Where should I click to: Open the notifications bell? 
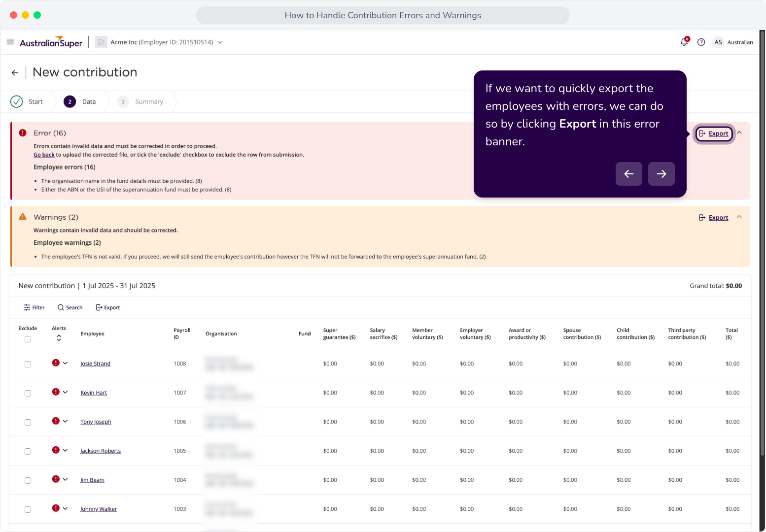coord(684,42)
